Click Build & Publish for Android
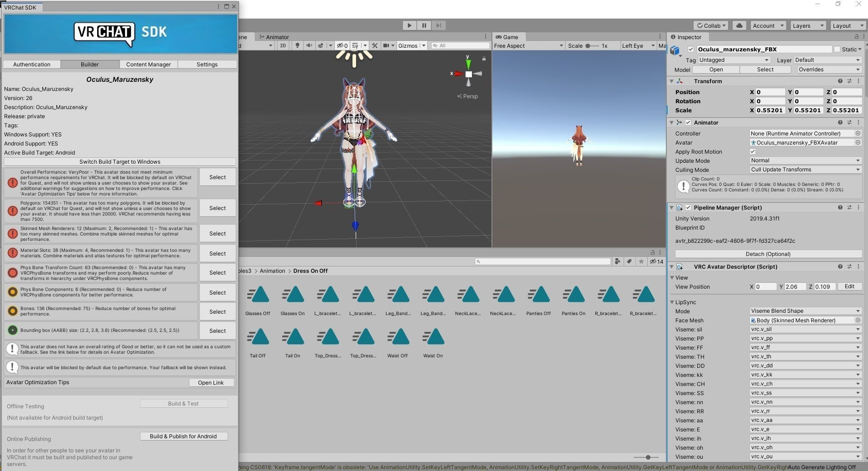The width and height of the screenshot is (868, 471). tap(184, 436)
